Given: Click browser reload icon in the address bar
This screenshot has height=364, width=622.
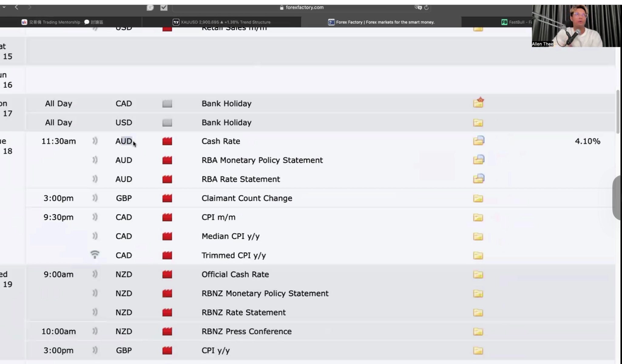Looking at the screenshot, I should (x=426, y=8).
